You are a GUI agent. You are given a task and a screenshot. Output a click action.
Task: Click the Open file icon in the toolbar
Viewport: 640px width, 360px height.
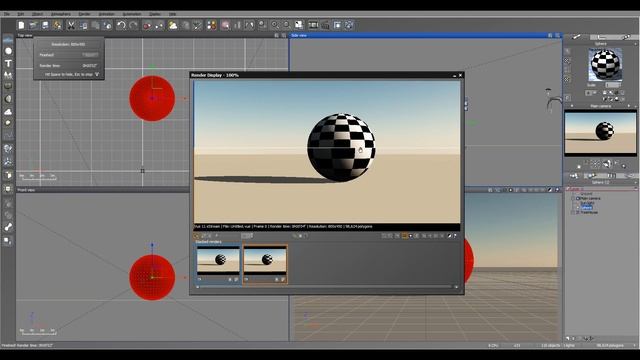coord(33,25)
